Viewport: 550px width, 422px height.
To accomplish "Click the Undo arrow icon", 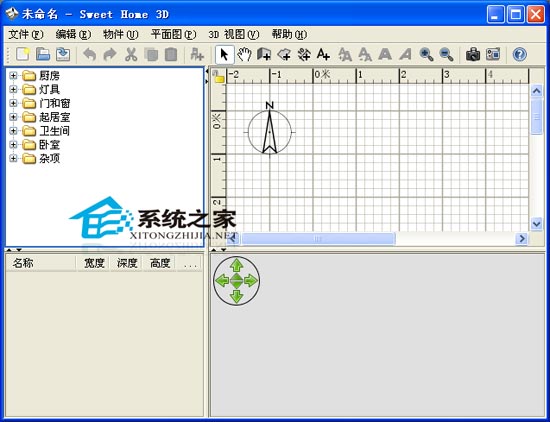I will click(x=90, y=54).
